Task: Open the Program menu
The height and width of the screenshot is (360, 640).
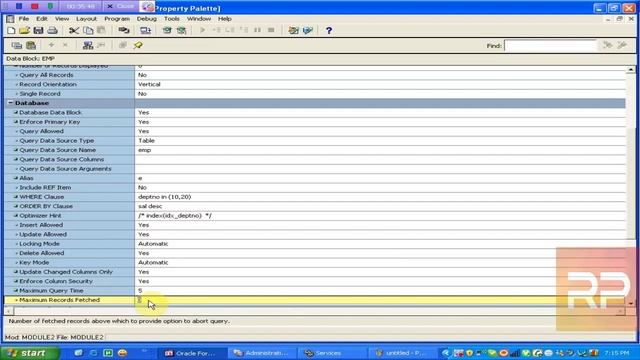Action: point(117,19)
